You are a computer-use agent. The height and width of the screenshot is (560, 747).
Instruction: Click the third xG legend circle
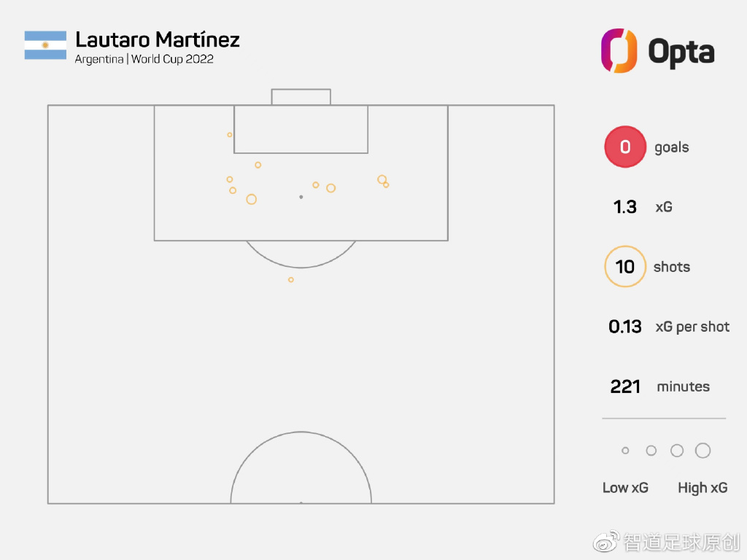[x=677, y=451]
